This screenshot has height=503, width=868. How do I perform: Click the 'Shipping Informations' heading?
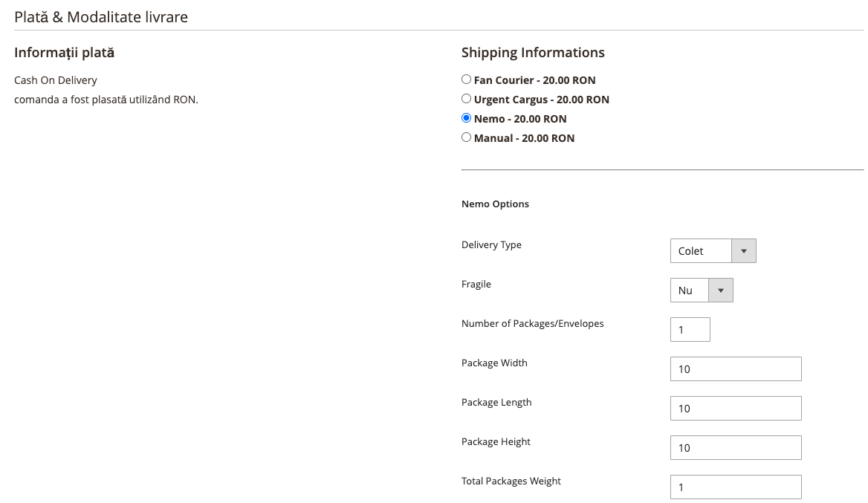pos(533,53)
